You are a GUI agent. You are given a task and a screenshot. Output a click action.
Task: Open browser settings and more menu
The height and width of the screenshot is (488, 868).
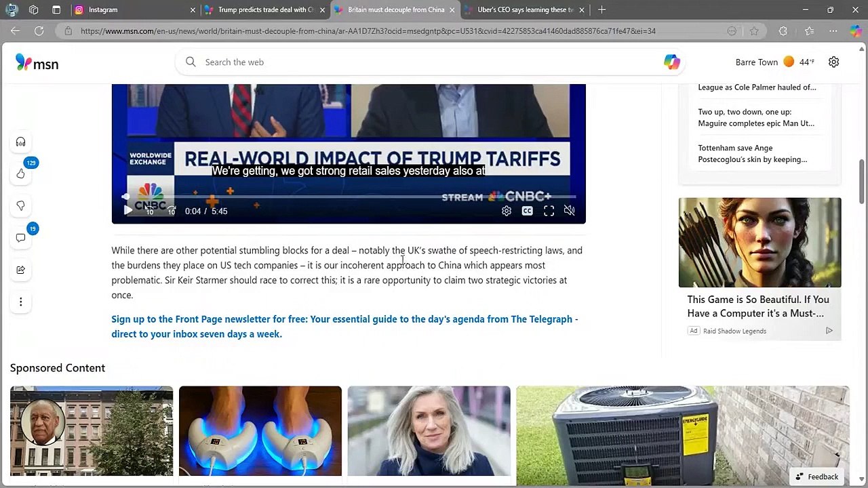[x=833, y=30]
